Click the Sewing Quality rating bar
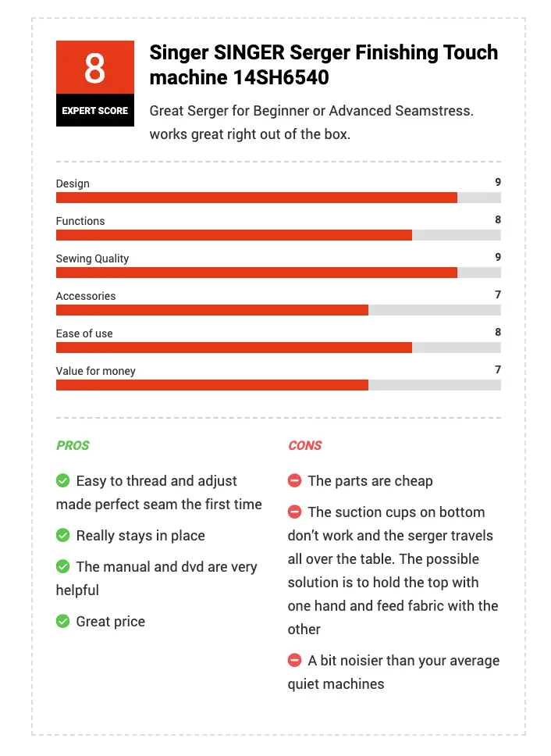551x756 pixels. click(x=279, y=273)
